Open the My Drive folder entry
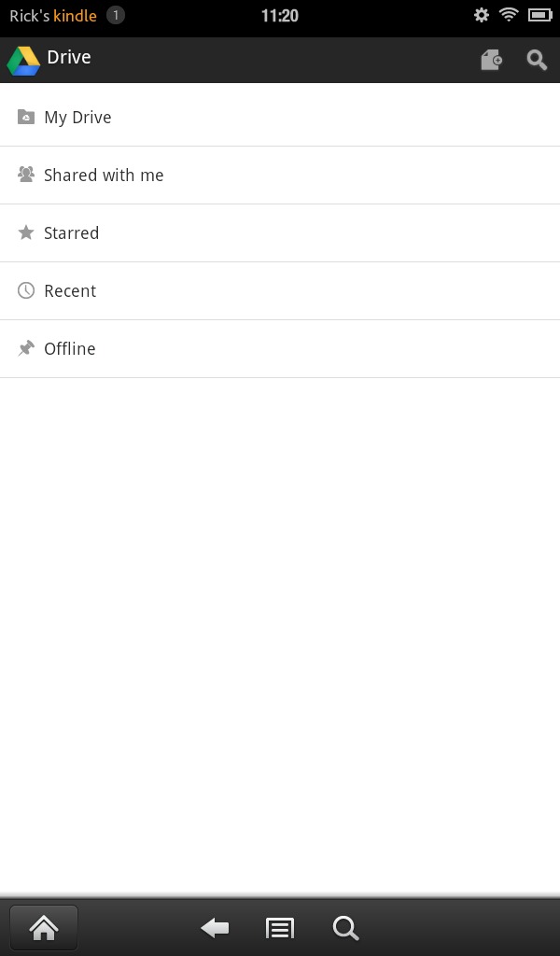Image resolution: width=560 pixels, height=956 pixels. [x=280, y=117]
